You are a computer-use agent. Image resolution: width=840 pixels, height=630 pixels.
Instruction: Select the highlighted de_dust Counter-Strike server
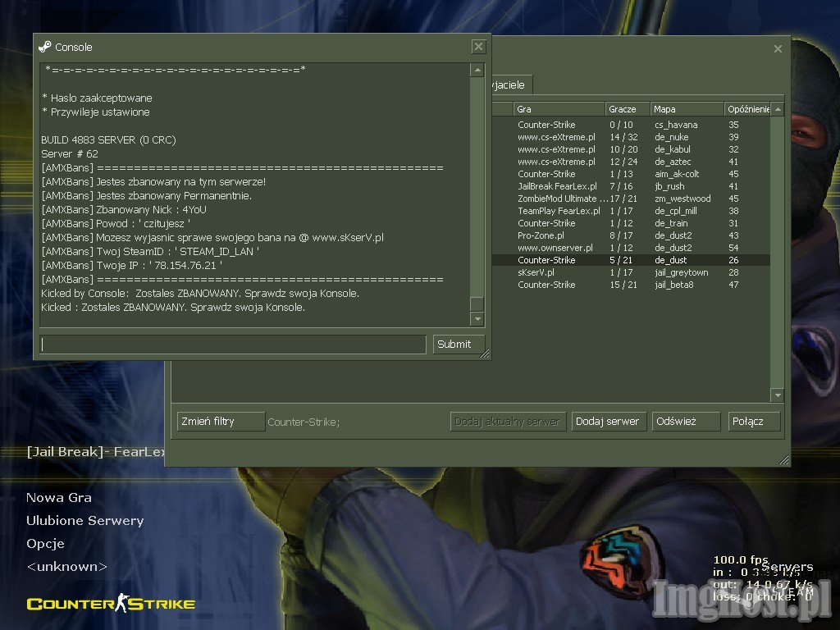point(631,260)
